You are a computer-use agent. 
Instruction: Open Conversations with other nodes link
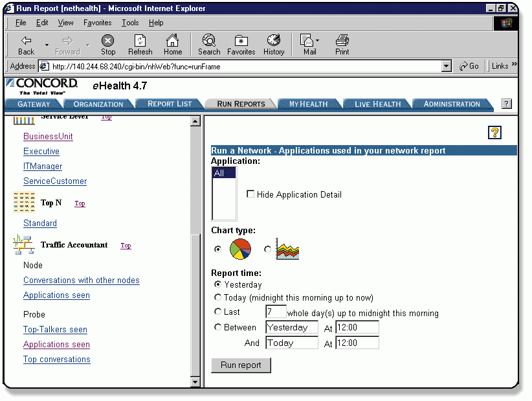[82, 281]
